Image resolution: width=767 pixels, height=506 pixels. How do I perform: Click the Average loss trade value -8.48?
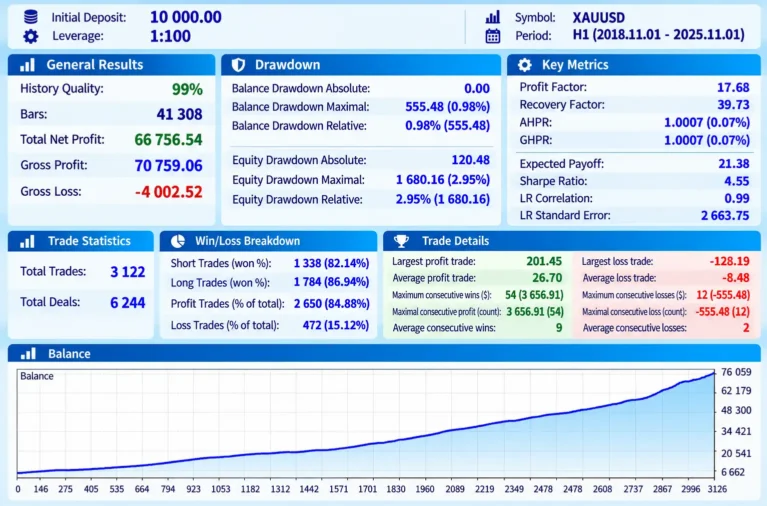(736, 278)
